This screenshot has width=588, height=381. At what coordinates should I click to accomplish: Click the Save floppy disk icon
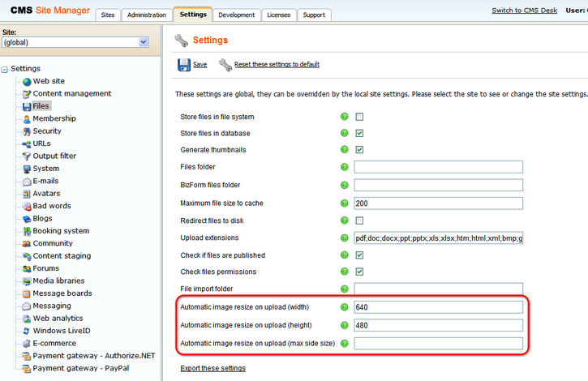[x=184, y=65]
